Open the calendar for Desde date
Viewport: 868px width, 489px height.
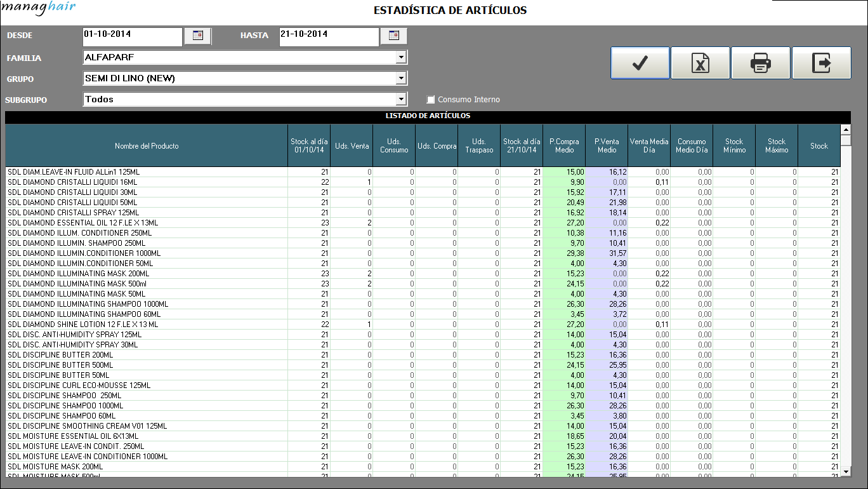pos(197,36)
